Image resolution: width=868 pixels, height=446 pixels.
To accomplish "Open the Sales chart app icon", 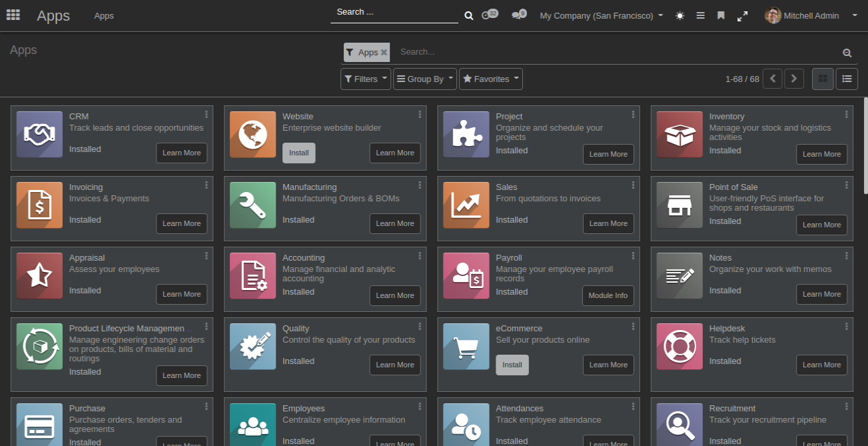I will tap(466, 205).
